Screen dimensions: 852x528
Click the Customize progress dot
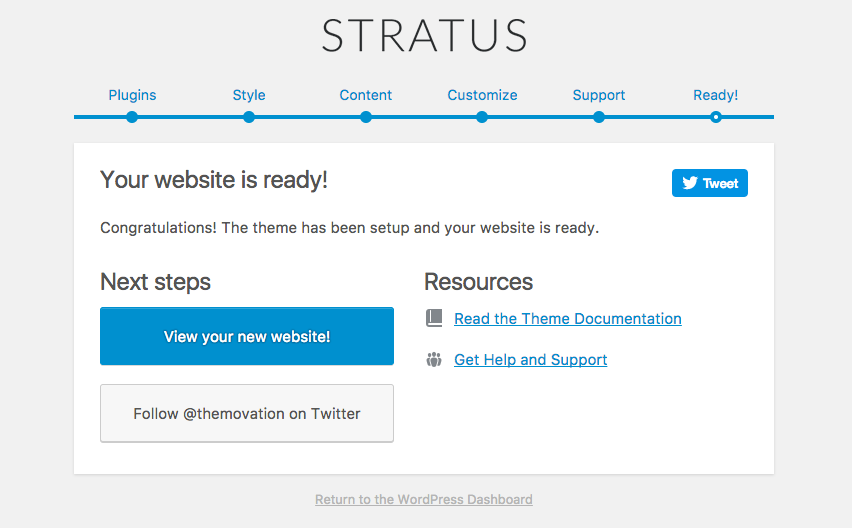[482, 117]
